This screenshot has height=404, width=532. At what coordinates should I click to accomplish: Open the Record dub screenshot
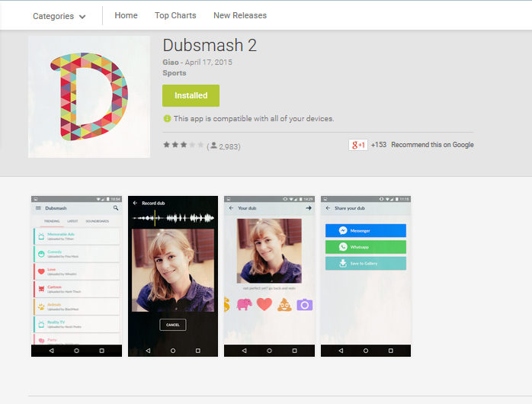pos(173,276)
